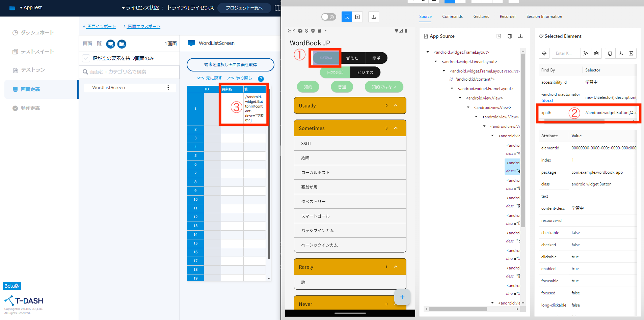Collapse FrameLayout resource-id content node
644x320 pixels.
tap(444, 71)
